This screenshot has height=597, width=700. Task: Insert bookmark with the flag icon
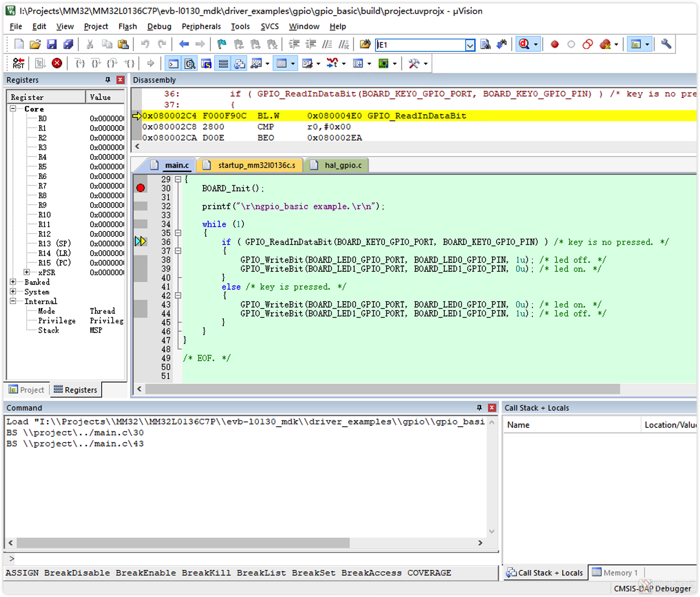pyautogui.click(x=222, y=44)
